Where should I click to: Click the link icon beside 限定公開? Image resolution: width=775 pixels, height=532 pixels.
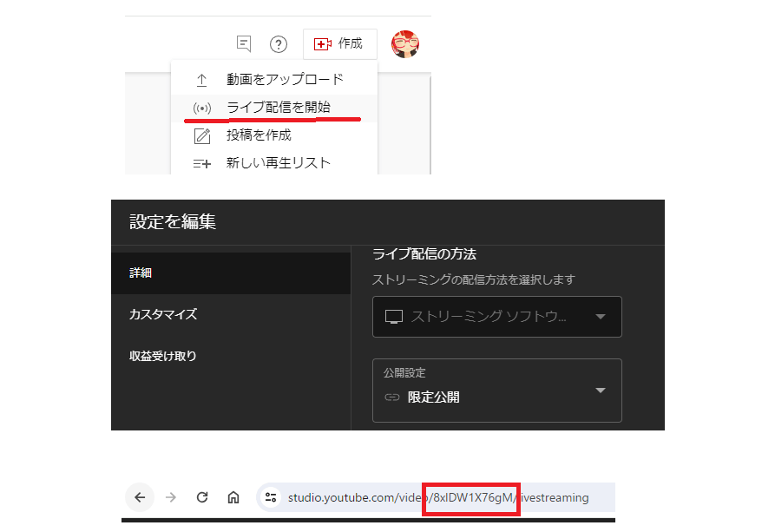point(392,397)
